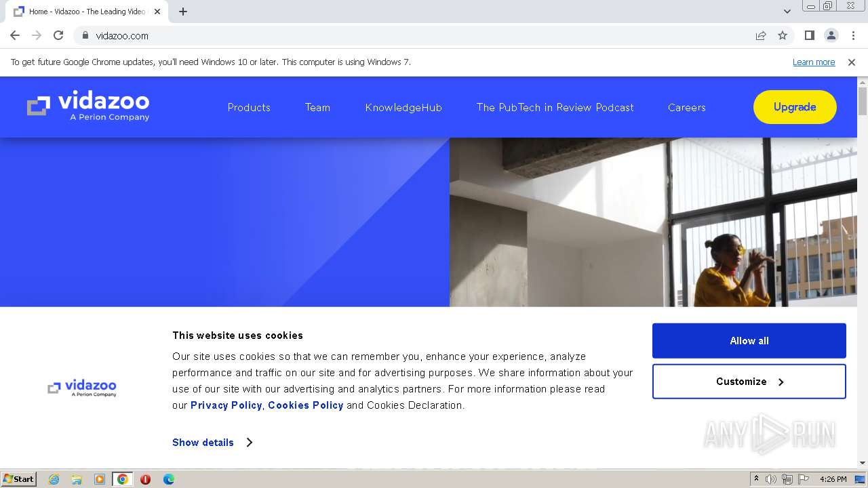868x488 pixels.
Task: Share this page using share icon
Action: click(x=761, y=35)
